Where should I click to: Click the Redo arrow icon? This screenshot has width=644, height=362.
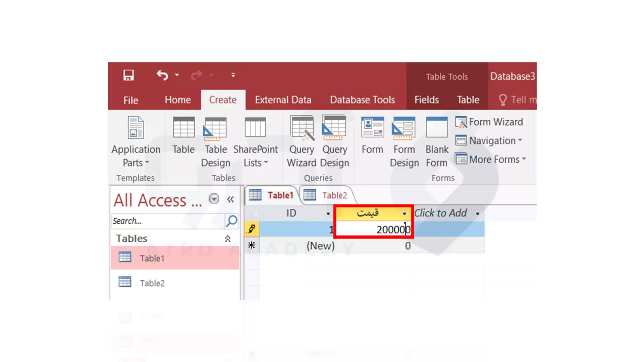click(197, 75)
